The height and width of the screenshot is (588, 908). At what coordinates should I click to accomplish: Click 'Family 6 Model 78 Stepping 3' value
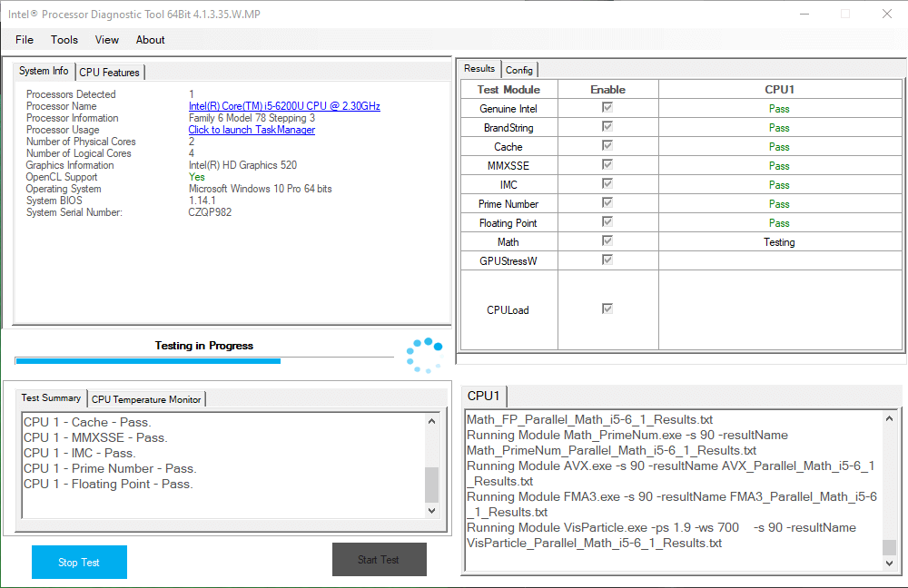[252, 118]
